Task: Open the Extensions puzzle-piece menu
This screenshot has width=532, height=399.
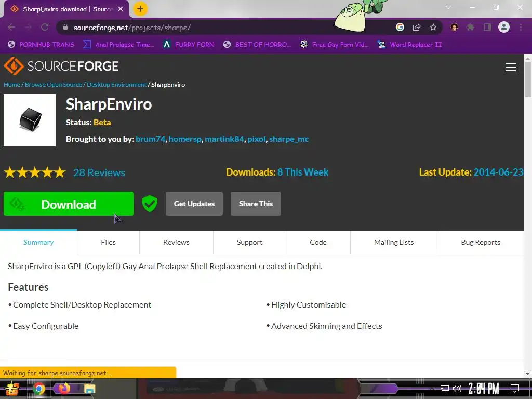Action: point(471,27)
